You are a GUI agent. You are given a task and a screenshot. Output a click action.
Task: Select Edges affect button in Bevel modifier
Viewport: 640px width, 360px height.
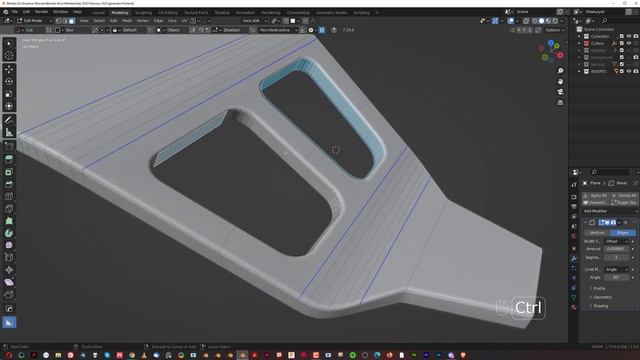tap(623, 233)
